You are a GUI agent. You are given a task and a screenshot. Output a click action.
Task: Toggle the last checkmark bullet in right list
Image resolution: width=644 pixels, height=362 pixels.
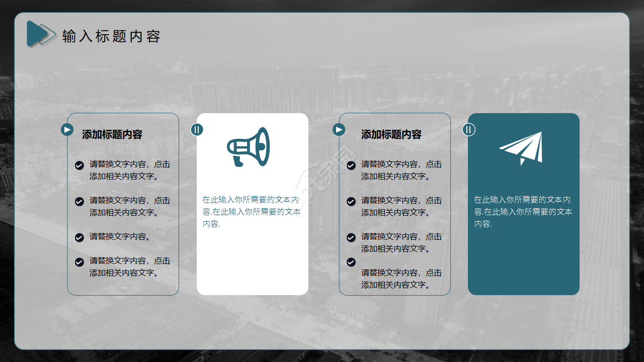351,262
